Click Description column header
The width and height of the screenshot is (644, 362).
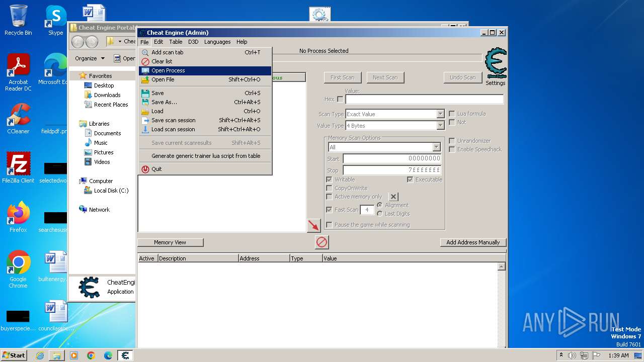point(198,258)
